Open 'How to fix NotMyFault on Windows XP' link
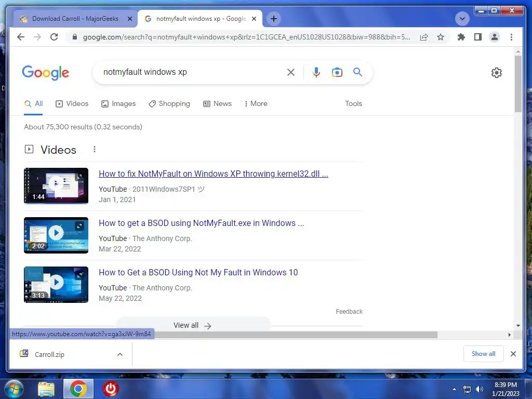532x399 pixels. [x=214, y=174]
